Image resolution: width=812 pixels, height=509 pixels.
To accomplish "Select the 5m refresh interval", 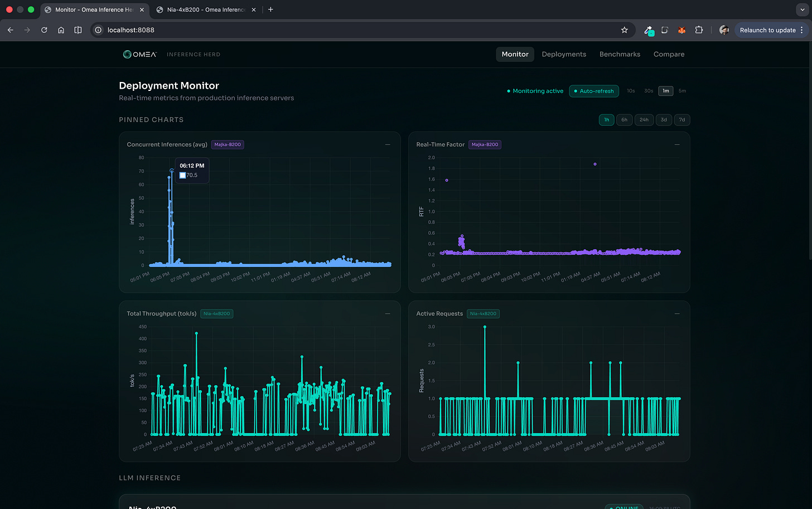I will (x=682, y=91).
